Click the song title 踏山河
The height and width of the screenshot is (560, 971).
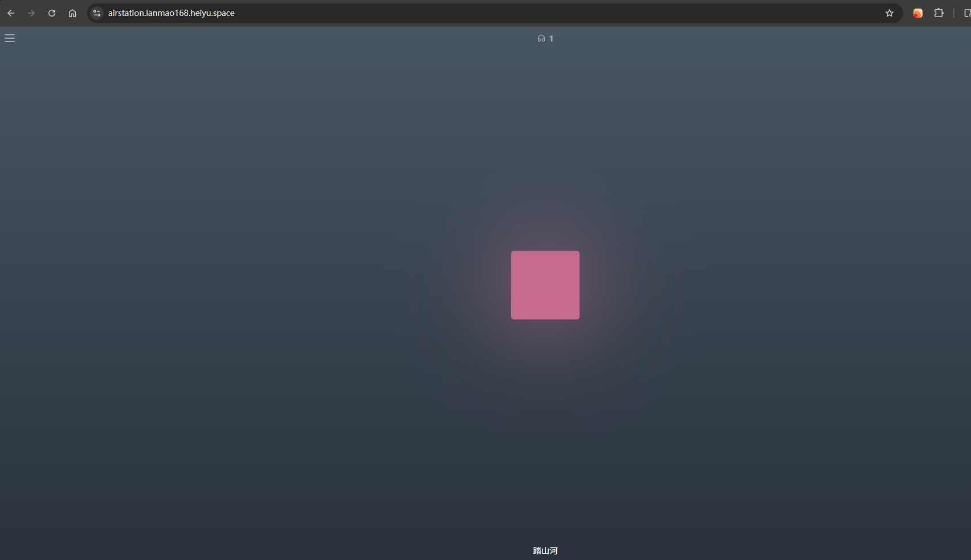tap(545, 550)
